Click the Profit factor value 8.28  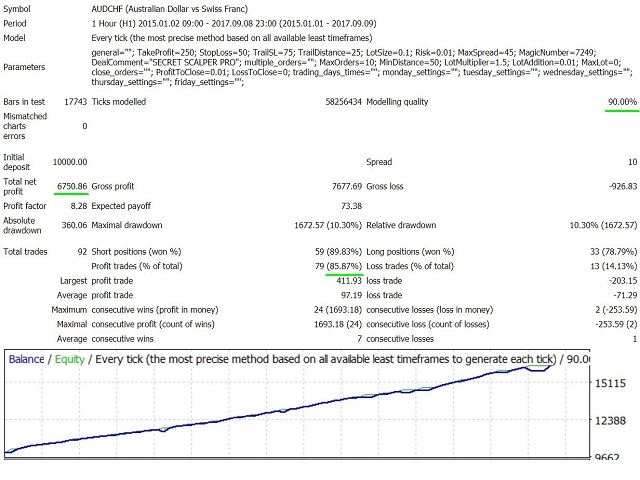[x=79, y=206]
